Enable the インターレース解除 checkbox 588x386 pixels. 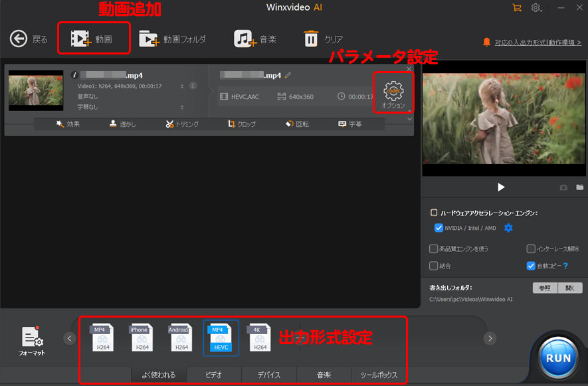531,249
